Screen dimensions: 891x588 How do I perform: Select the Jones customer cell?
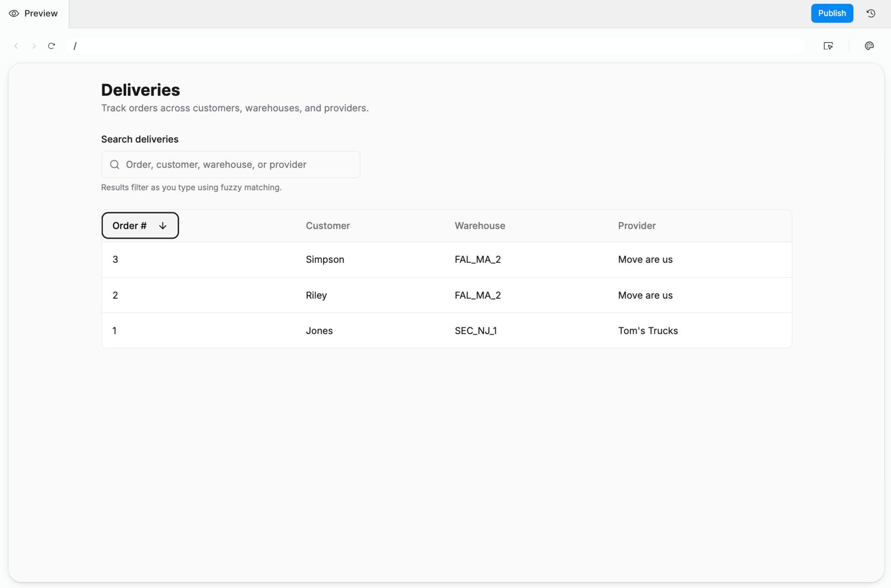pos(319,331)
